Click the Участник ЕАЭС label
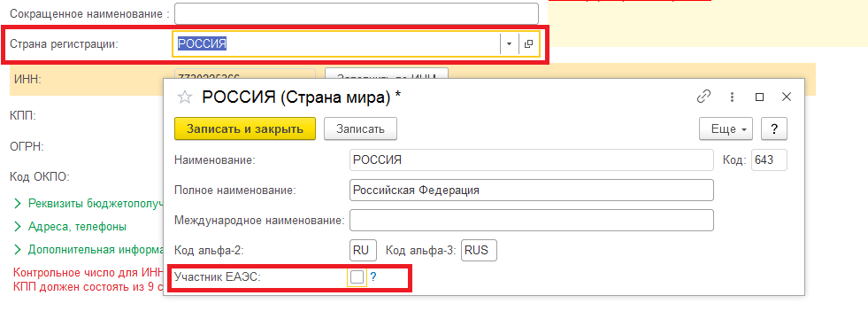Screen dimensions: 868x319 [x=218, y=276]
